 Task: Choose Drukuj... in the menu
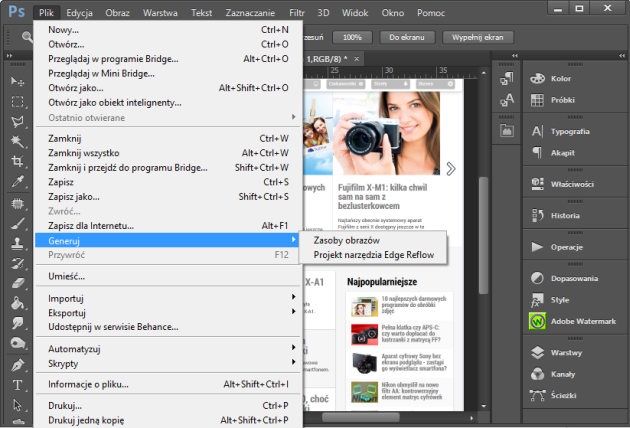pyautogui.click(x=168, y=405)
